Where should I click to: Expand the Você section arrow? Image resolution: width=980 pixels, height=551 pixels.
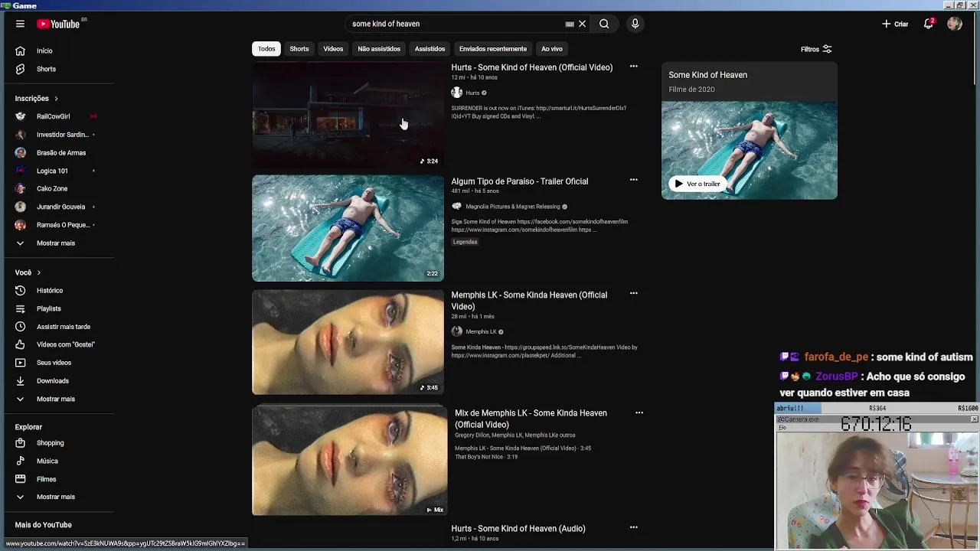pyautogui.click(x=38, y=272)
